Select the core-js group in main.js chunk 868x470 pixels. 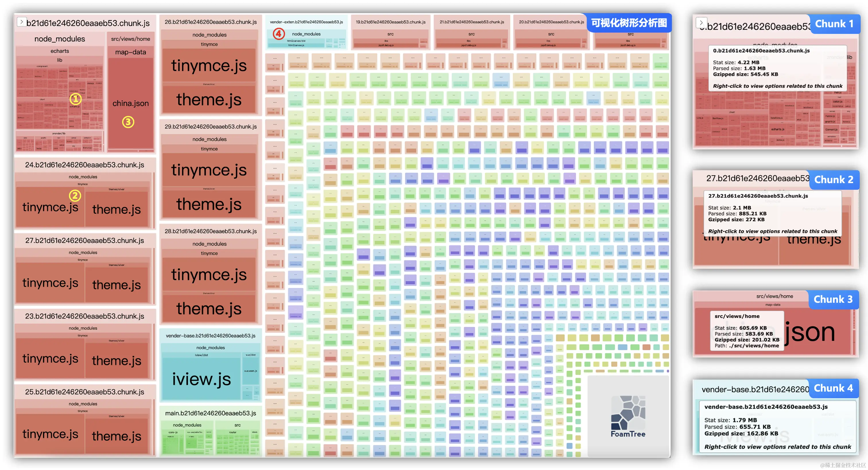coord(173,432)
